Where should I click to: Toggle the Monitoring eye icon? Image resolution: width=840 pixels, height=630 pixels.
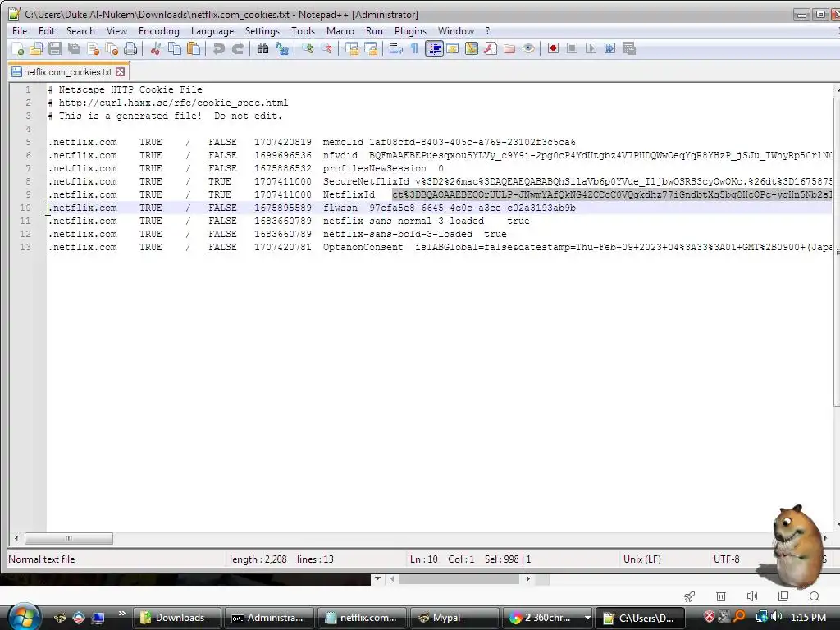[x=528, y=48]
